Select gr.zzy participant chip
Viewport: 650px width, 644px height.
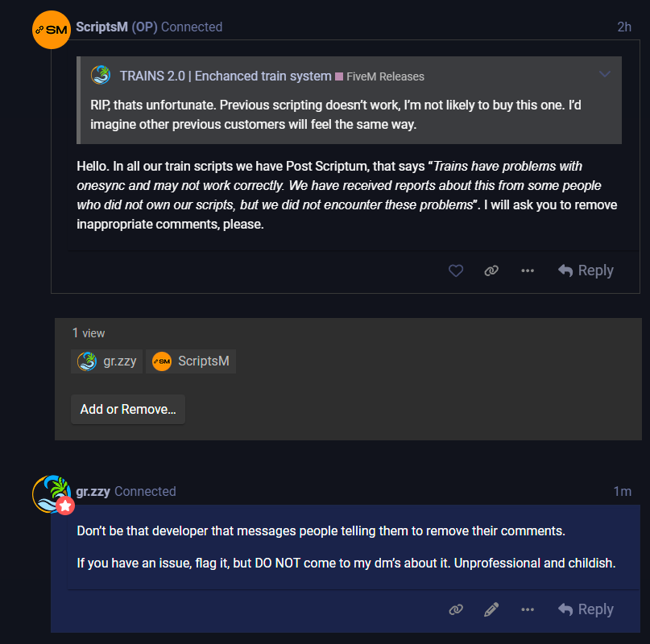point(107,361)
